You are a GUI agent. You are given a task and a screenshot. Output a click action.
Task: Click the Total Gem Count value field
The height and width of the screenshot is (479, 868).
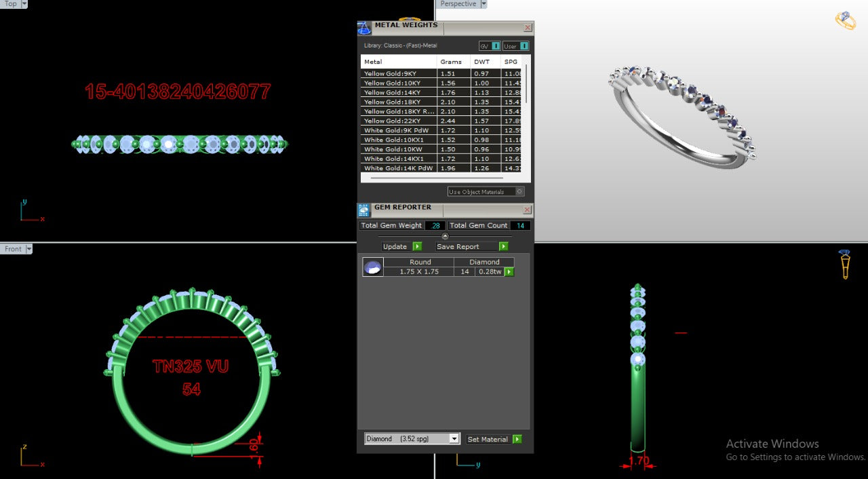[520, 225]
